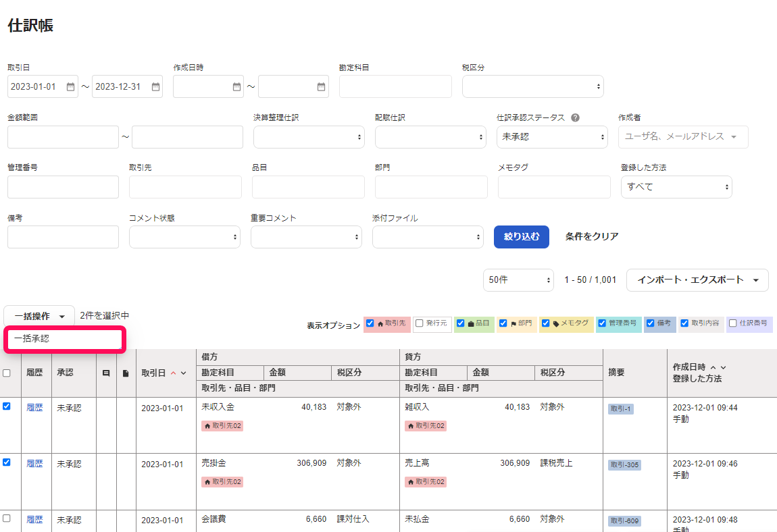Open 履歴 link for 売掛金 row
Image resolution: width=777 pixels, height=532 pixels.
(x=34, y=464)
